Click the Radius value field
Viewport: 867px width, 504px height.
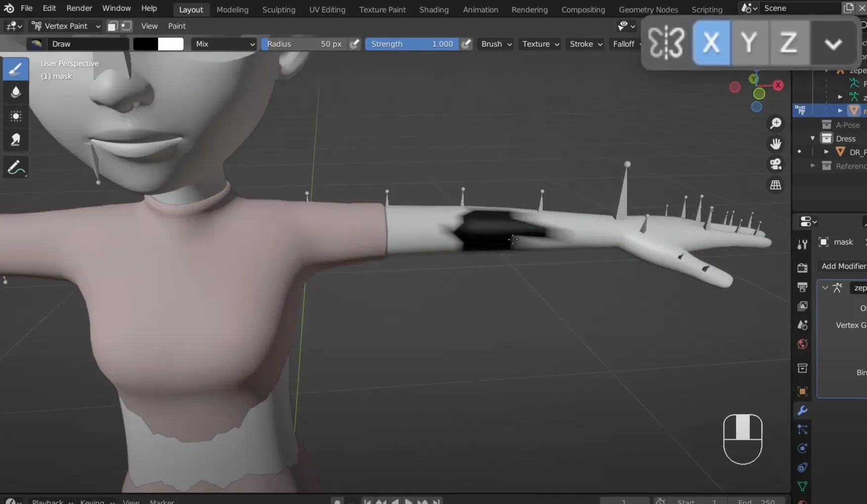(x=304, y=44)
